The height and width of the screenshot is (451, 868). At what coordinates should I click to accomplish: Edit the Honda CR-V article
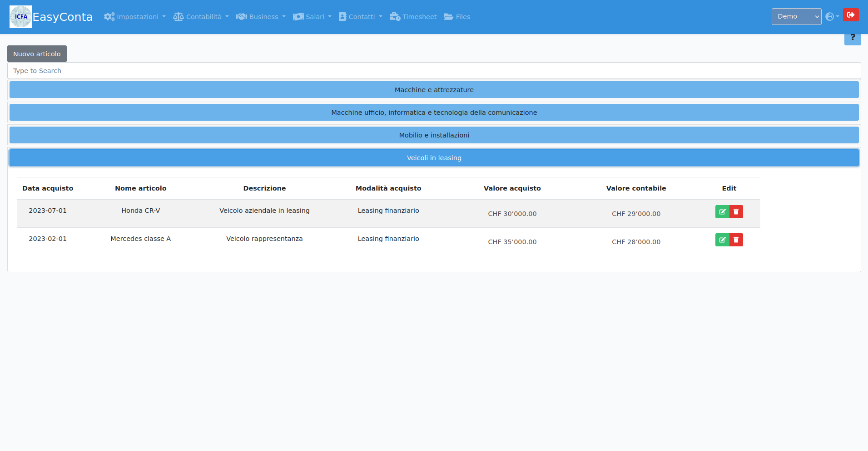click(x=722, y=212)
